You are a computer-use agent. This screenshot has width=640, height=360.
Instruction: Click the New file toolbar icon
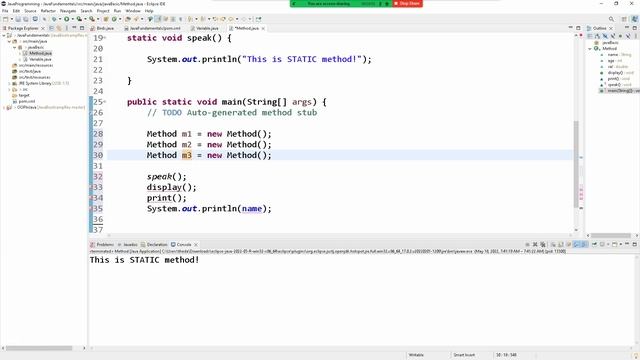pyautogui.click(x=5, y=19)
